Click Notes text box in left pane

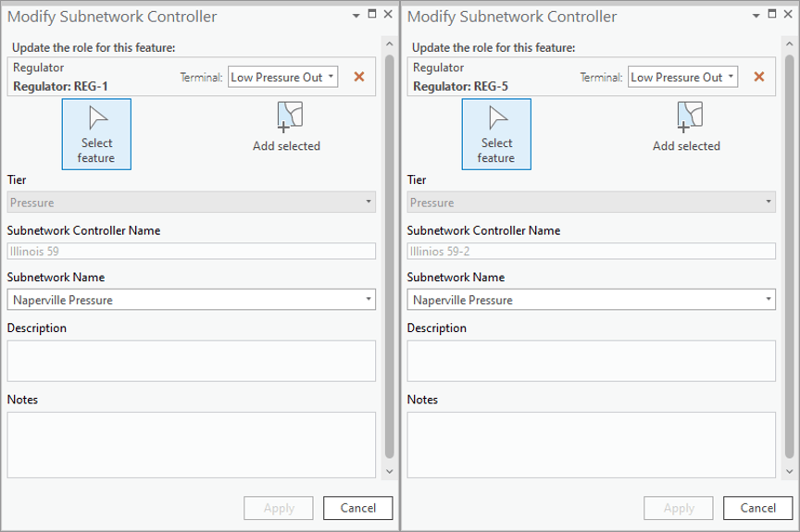(191, 444)
